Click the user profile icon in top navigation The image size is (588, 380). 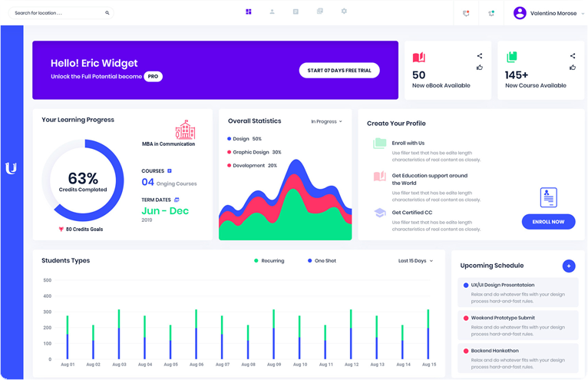click(272, 12)
